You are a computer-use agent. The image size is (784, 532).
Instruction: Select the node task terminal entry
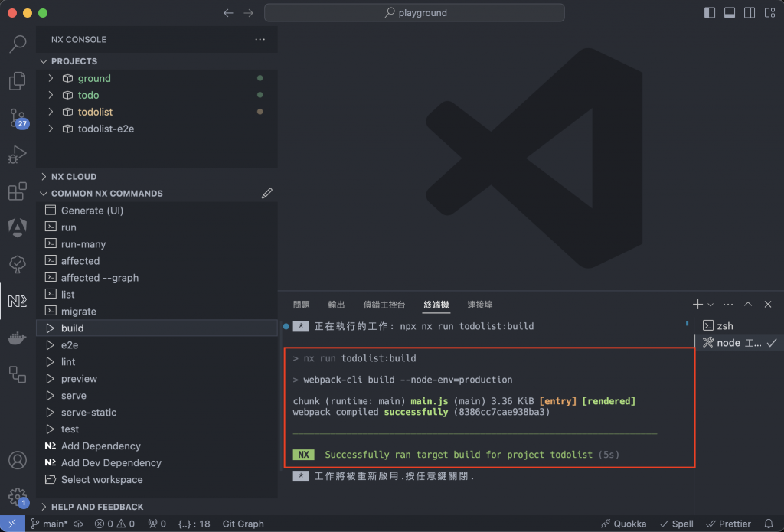pyautogui.click(x=740, y=342)
